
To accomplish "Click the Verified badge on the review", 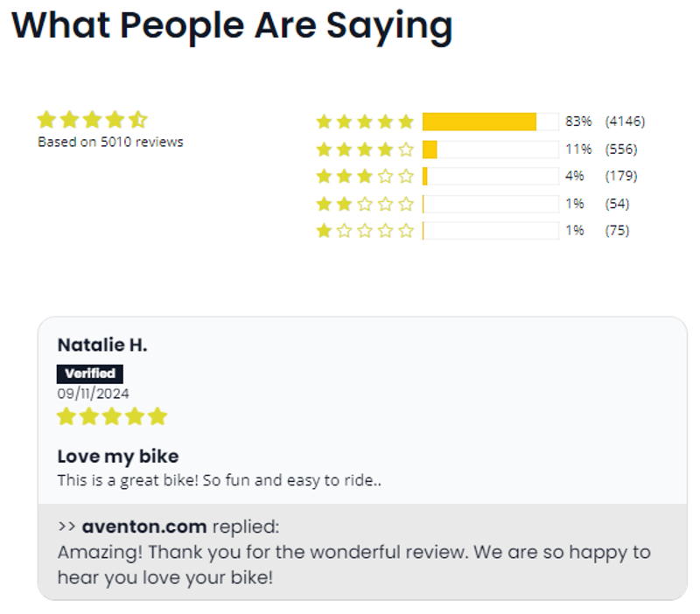I will (90, 373).
